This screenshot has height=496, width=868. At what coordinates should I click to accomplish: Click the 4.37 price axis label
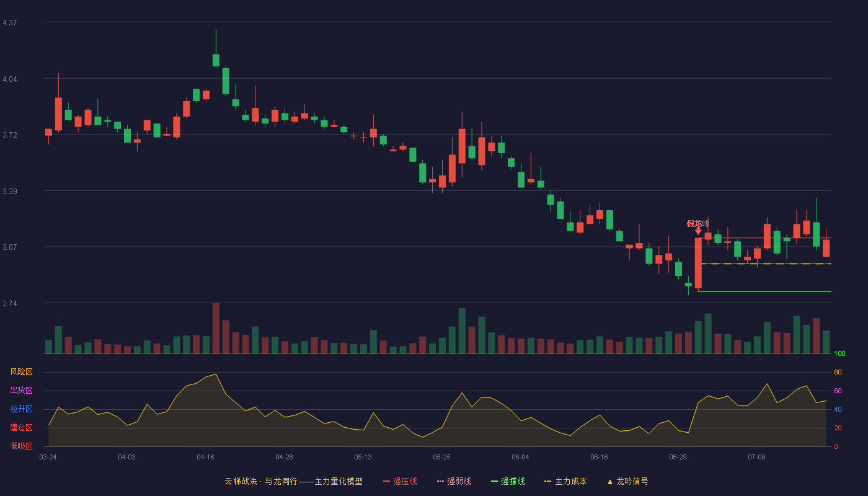[x=10, y=23]
